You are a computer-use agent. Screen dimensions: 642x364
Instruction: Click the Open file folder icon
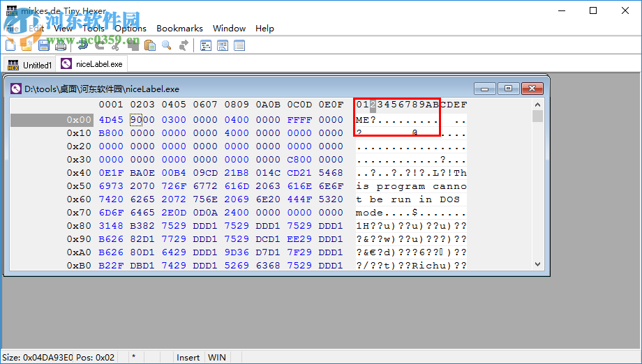[27, 45]
